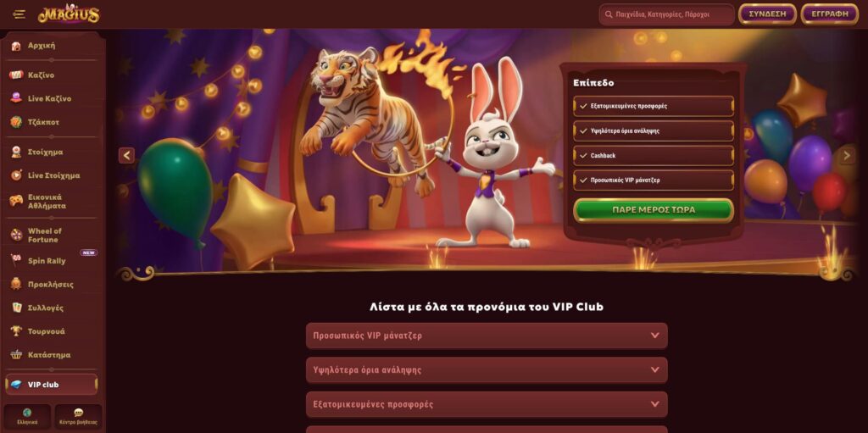Expand the Υψηλότερα όρια ανάληψης accordion chevron
Viewport: 868px width, 433px height.
[x=655, y=370]
